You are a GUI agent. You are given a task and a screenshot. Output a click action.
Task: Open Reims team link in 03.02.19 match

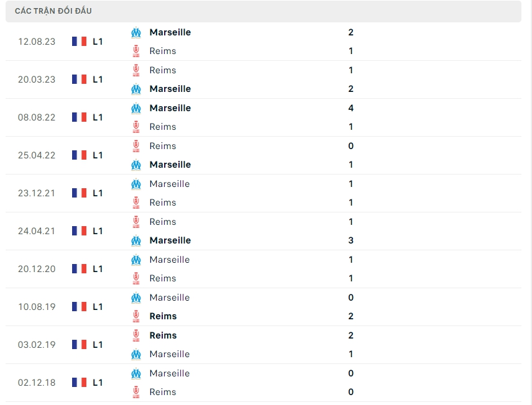pos(163,335)
